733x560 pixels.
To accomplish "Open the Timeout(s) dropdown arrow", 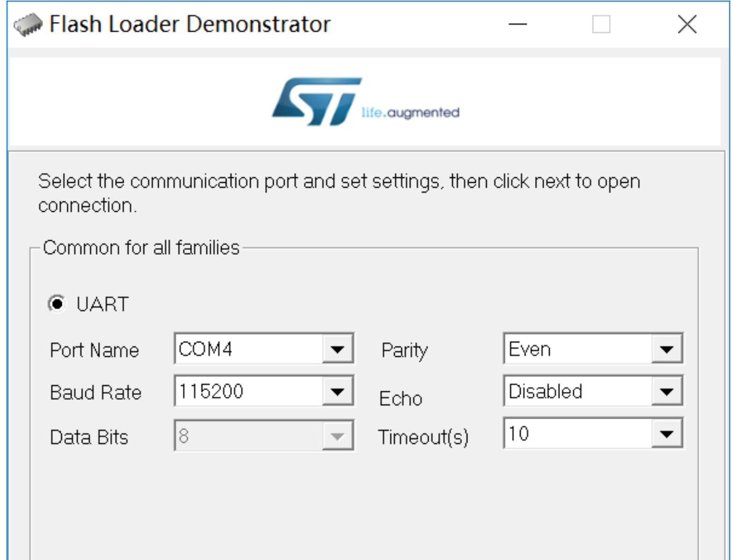I will [x=667, y=433].
